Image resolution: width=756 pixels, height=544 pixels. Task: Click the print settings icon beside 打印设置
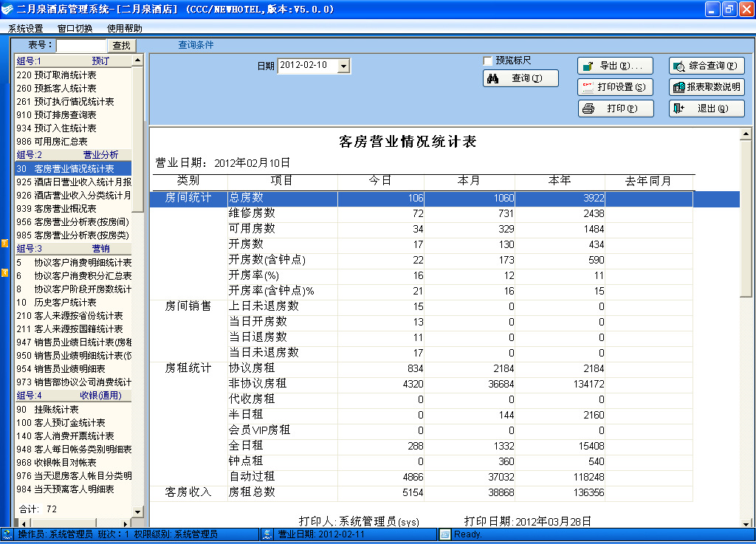point(588,87)
